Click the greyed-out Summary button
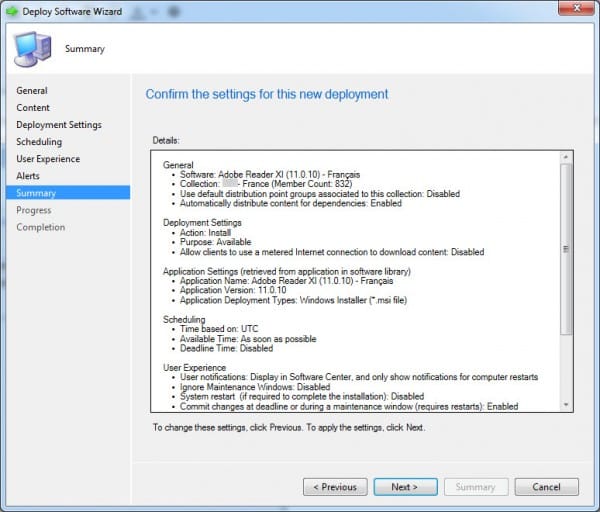 tap(476, 487)
